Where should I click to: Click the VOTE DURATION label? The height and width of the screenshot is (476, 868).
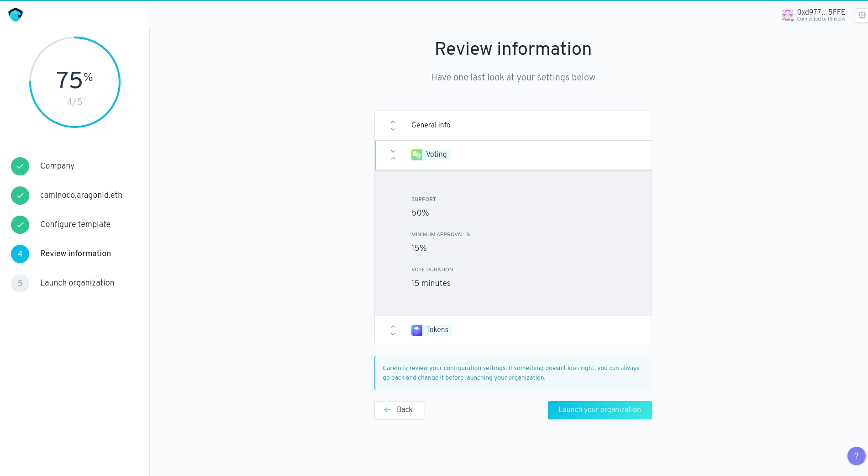(432, 270)
